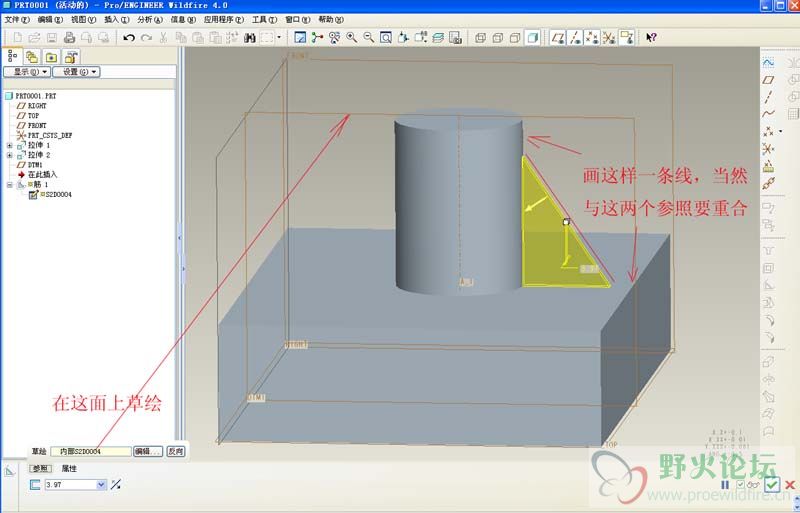
Task: Click the print icon
Action: coord(69,37)
